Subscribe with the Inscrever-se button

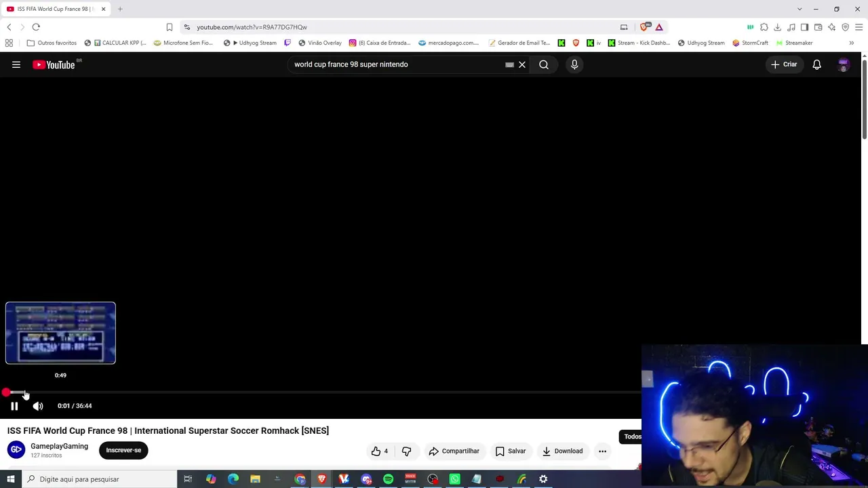click(x=123, y=450)
